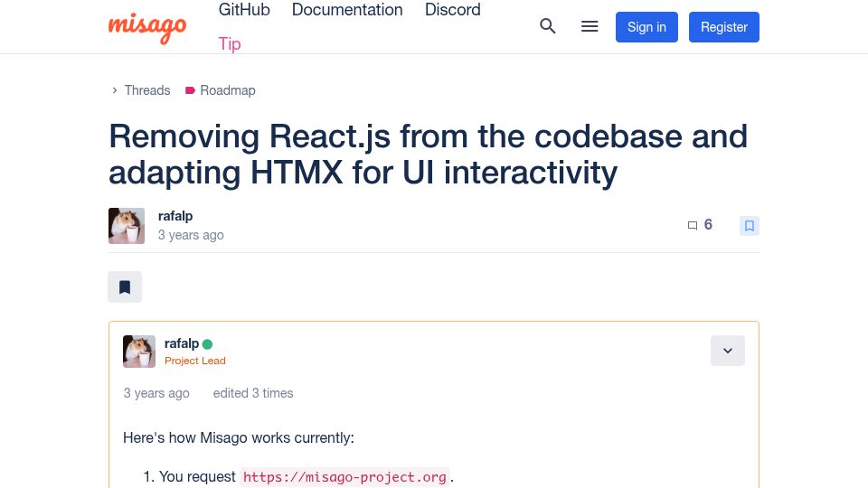Click the '3 years ago' text under thread title

click(191, 235)
